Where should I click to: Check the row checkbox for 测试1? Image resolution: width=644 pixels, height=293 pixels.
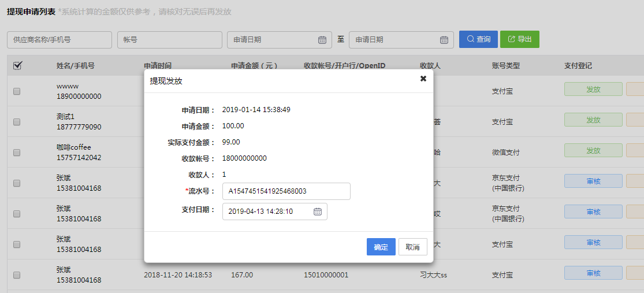click(x=17, y=122)
